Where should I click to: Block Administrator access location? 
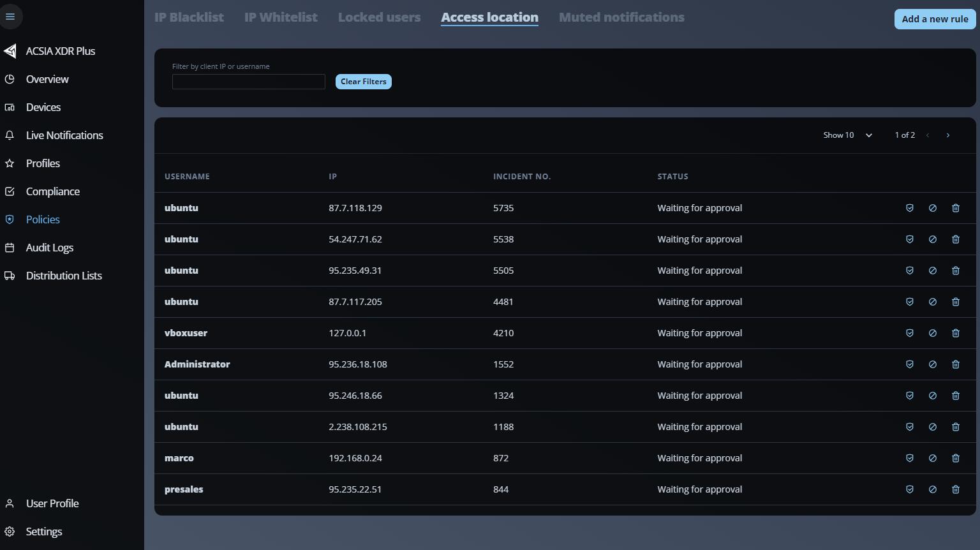(933, 364)
